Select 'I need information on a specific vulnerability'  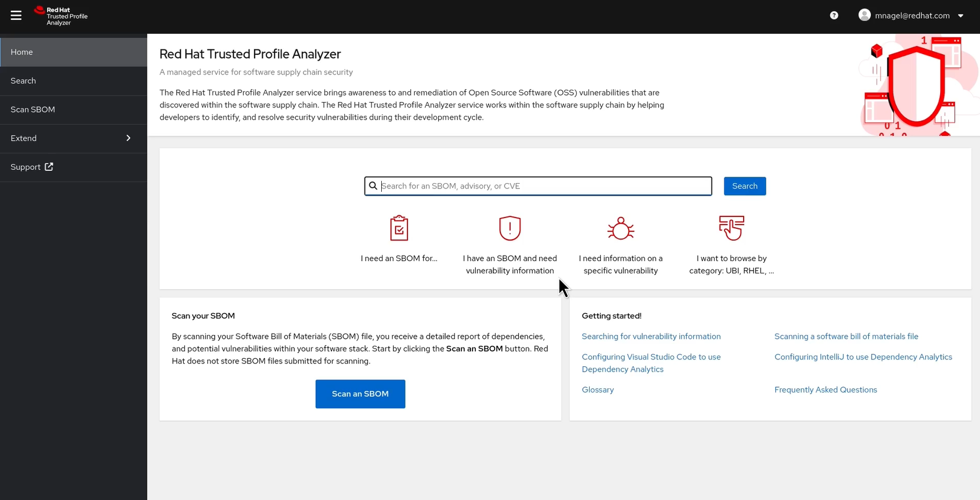point(621,265)
